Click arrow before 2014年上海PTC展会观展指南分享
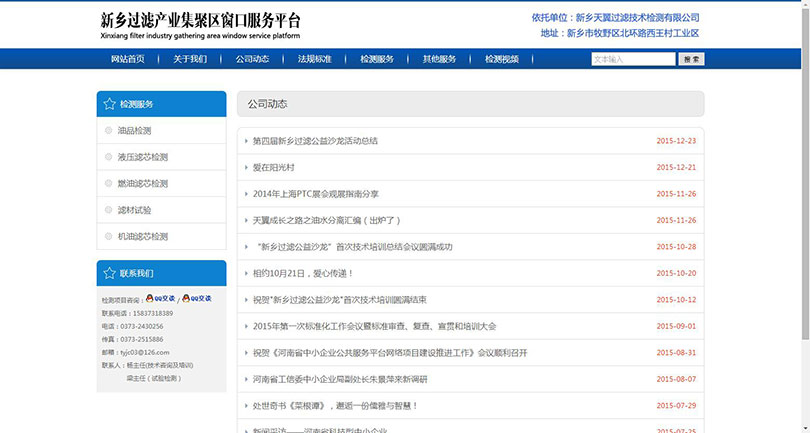The height and width of the screenshot is (433, 810). [246, 194]
